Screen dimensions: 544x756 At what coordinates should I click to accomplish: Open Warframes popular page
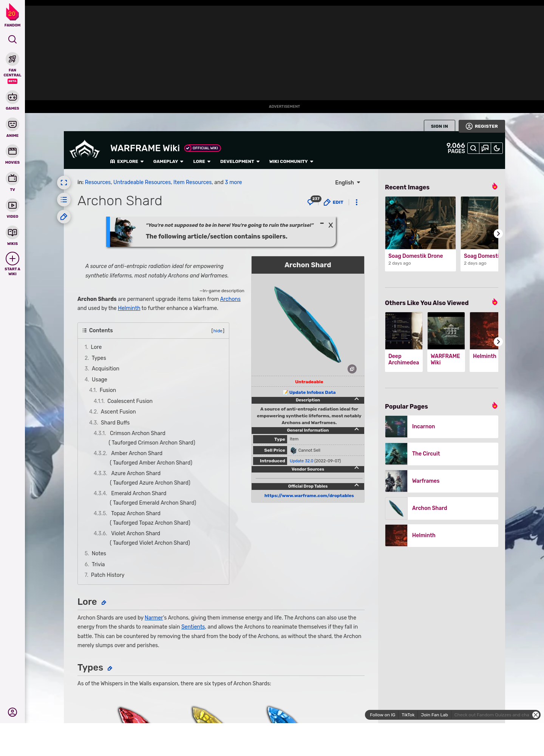tap(442, 481)
